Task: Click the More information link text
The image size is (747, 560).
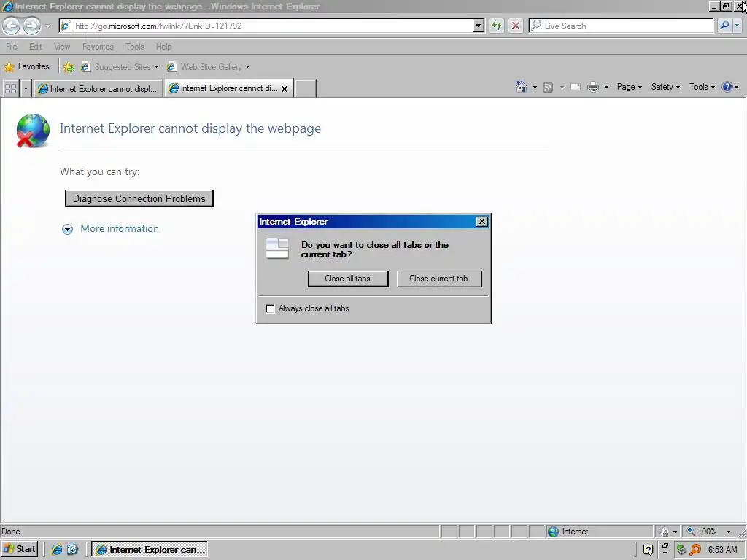Action: click(120, 228)
